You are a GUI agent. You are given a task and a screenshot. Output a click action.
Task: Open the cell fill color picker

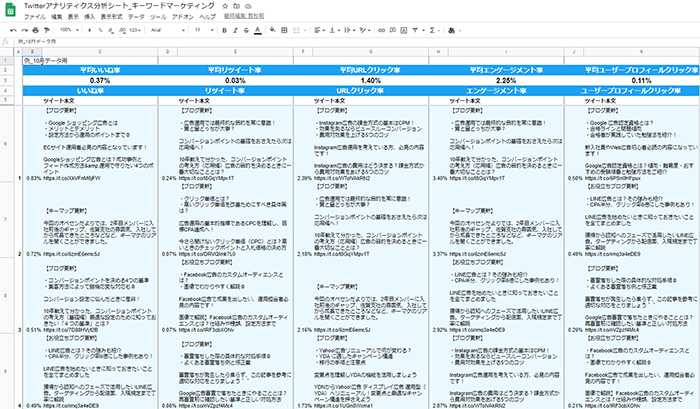pyautogui.click(x=273, y=30)
